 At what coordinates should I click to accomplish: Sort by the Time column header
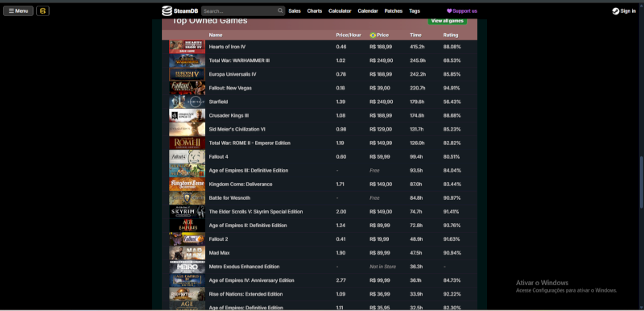[415, 35]
